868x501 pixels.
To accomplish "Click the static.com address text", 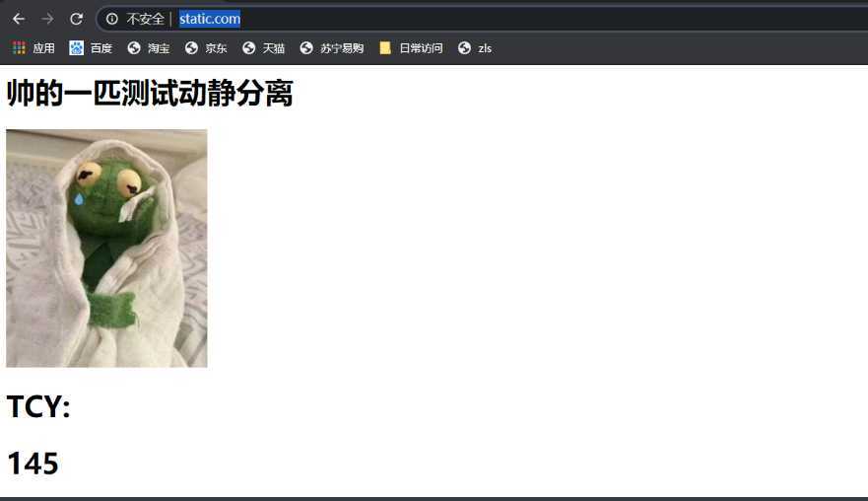I will pos(210,19).
